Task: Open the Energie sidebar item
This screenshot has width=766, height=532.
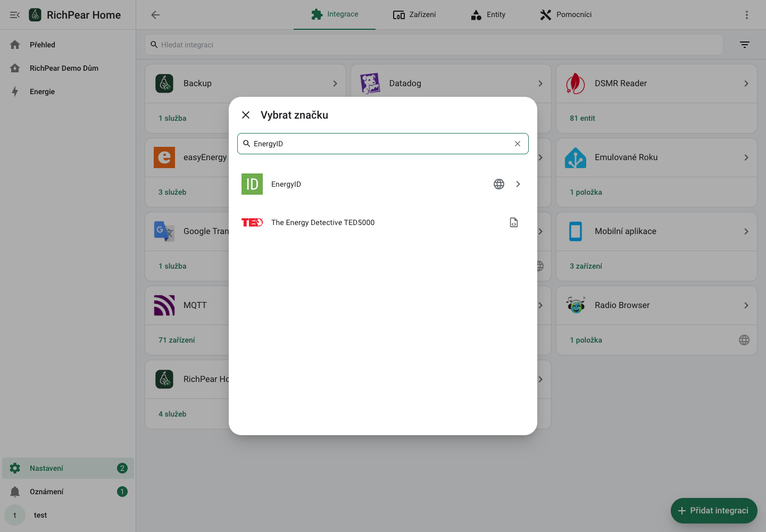Action: click(x=68, y=92)
